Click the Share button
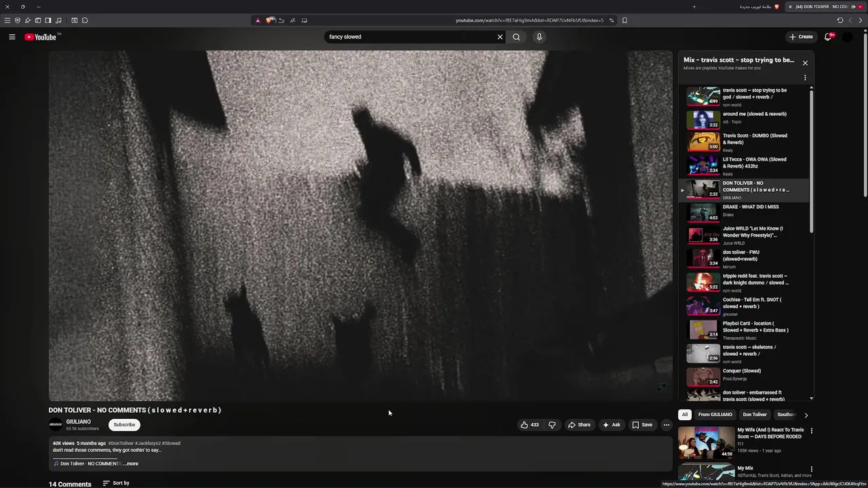Screen dimensions: 868x488 579,425
